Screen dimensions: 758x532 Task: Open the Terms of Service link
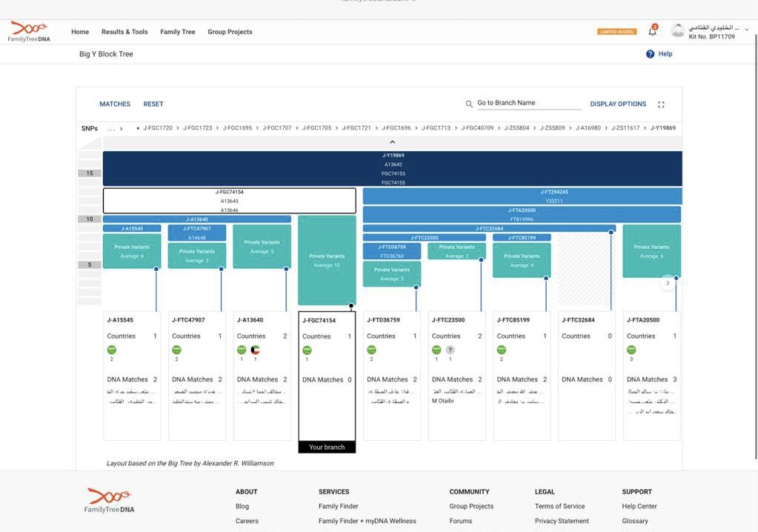560,506
